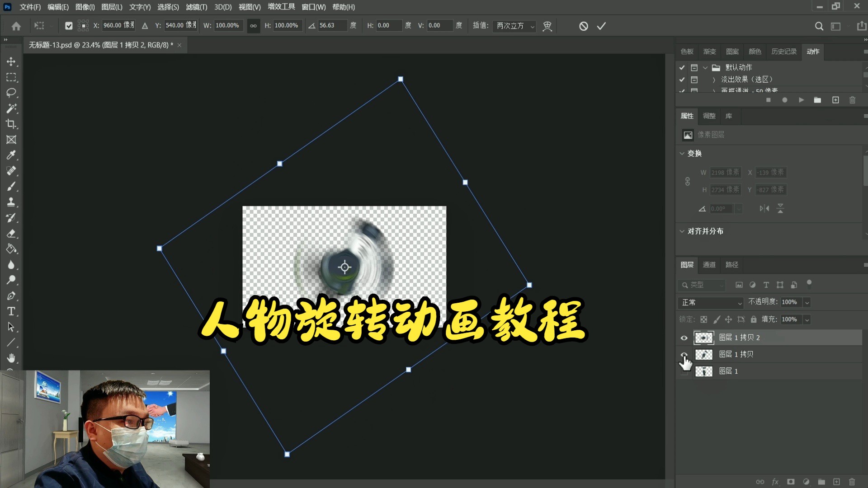Click the X position field 960.00
This screenshot has width=868, height=488.
point(118,26)
